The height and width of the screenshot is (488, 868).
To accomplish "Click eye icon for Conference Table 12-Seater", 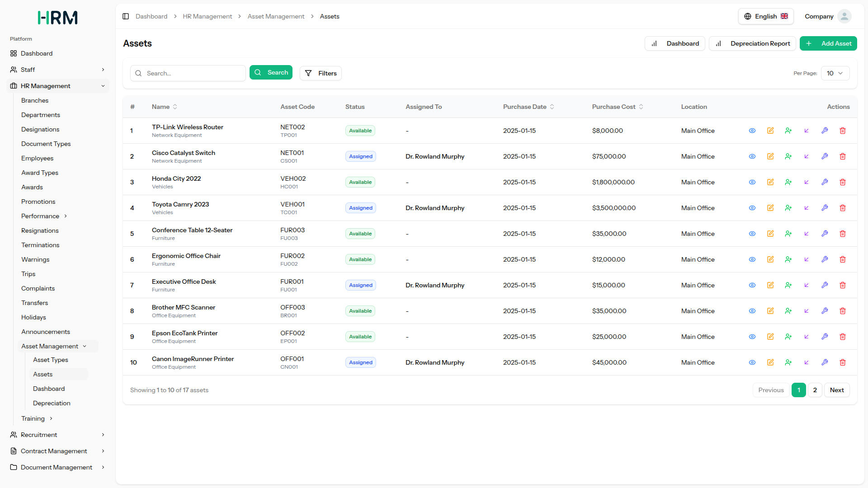I will point(752,234).
